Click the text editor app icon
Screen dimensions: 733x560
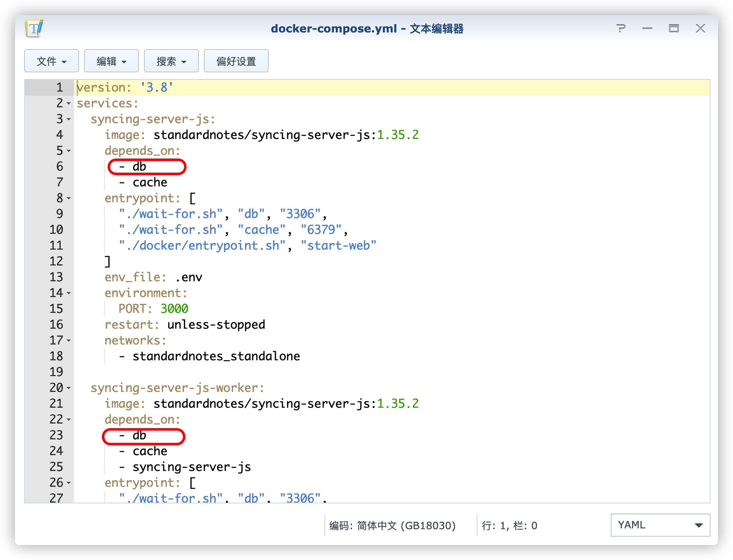34,28
